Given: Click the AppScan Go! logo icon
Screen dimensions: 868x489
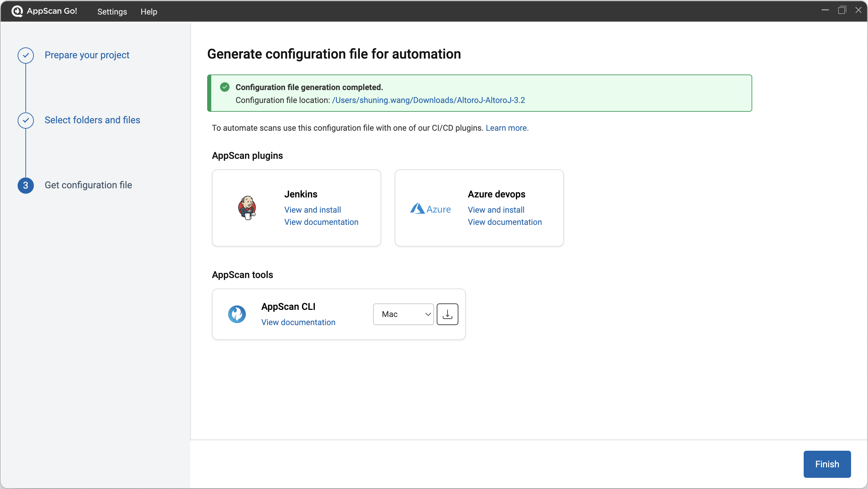Looking at the screenshot, I should tap(17, 11).
